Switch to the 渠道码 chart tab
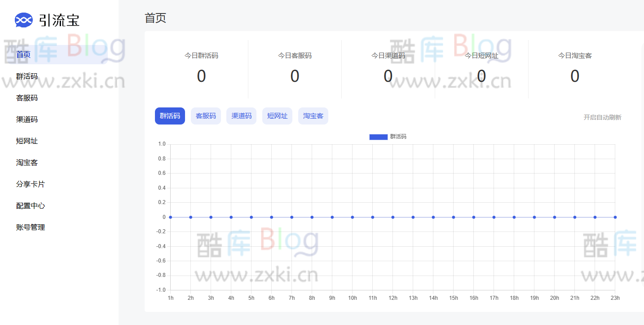 pyautogui.click(x=241, y=116)
